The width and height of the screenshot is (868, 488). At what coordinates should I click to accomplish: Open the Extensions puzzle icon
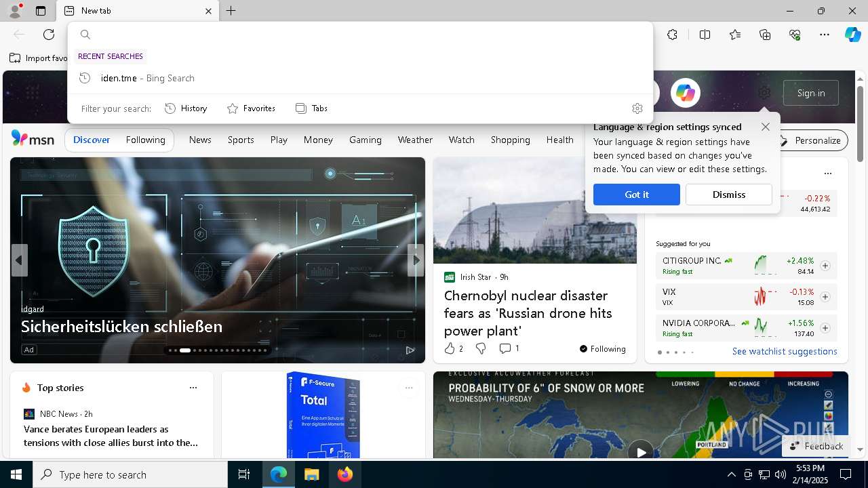pyautogui.click(x=672, y=35)
